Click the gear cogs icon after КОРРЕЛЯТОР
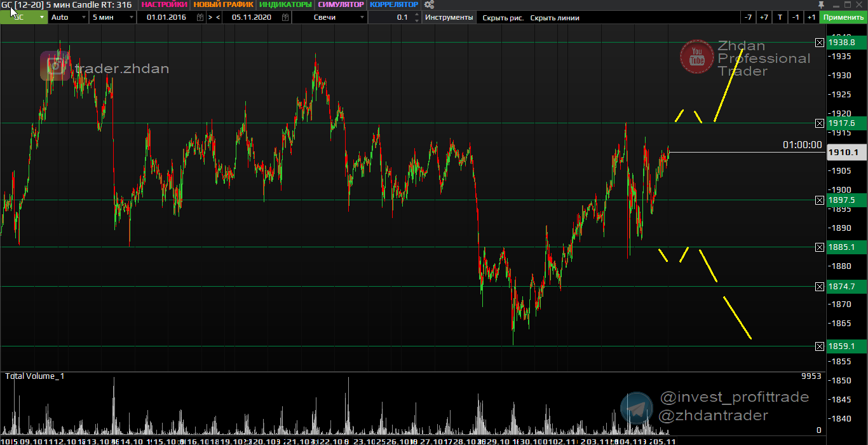This screenshot has height=445, width=868. coord(429,4)
